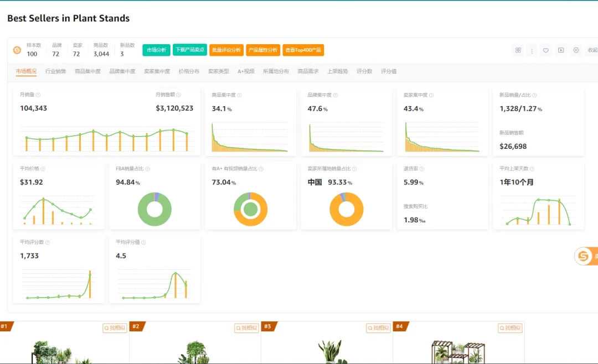
Task: Click help icon next to 月销量
Action: coord(38,95)
